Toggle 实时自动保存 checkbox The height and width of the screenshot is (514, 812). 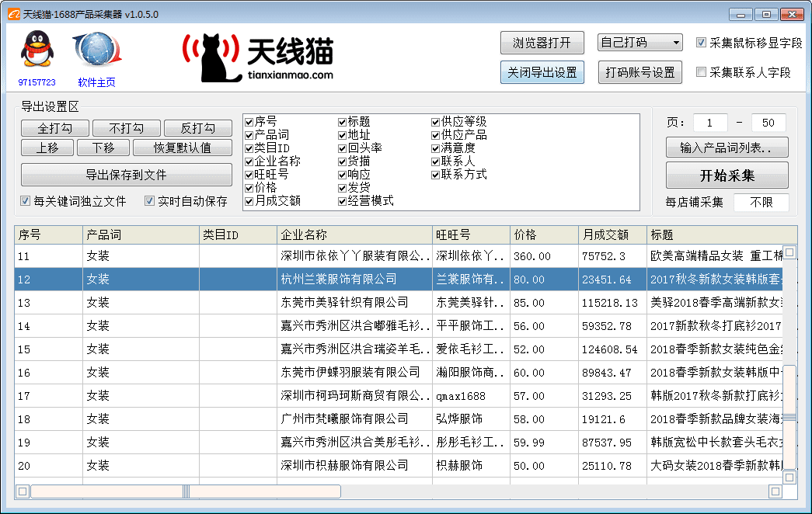click(x=149, y=201)
